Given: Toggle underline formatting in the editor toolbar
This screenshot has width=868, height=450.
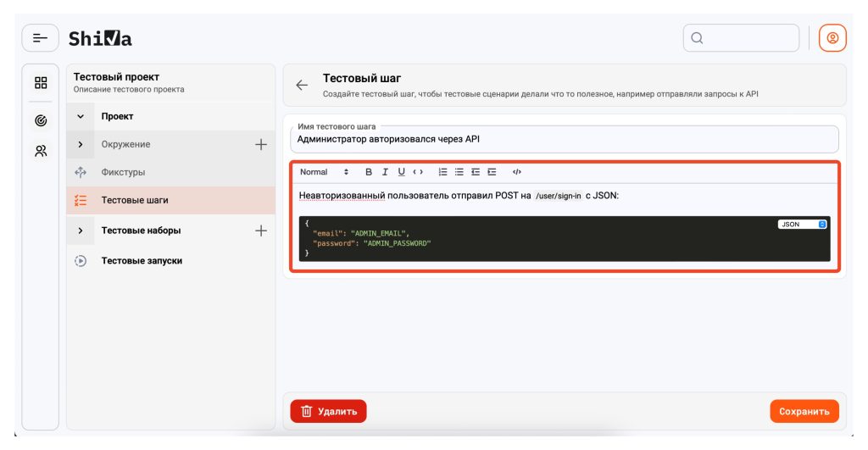Looking at the screenshot, I should (x=401, y=172).
